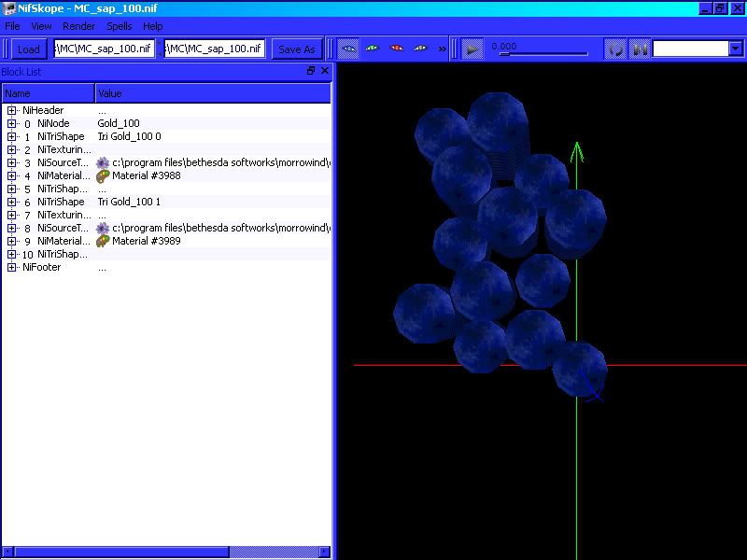Click horizontal scrollbar left arrow
The image size is (747, 560).
[x=7, y=552]
